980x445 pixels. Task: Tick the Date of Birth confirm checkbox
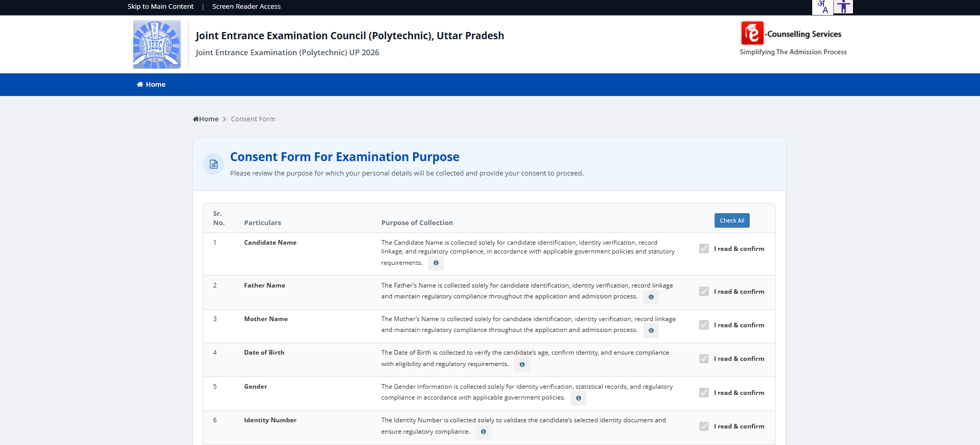coord(704,359)
